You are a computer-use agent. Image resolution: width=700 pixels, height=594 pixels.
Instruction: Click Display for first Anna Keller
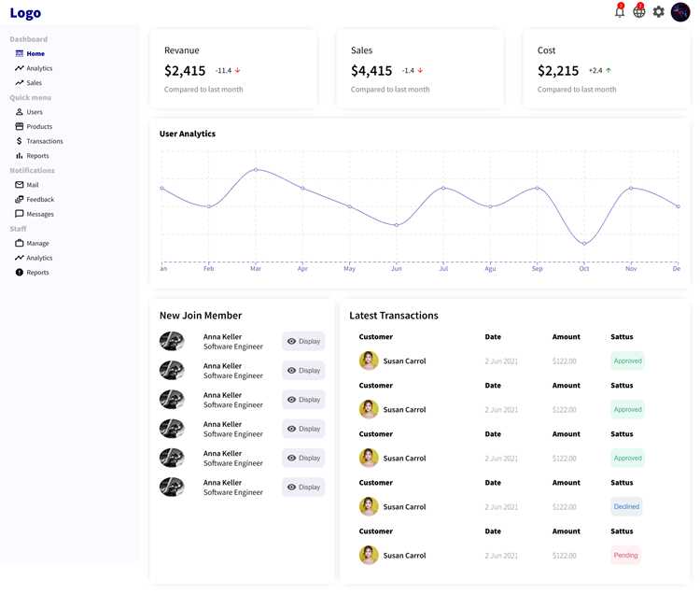pyautogui.click(x=303, y=341)
